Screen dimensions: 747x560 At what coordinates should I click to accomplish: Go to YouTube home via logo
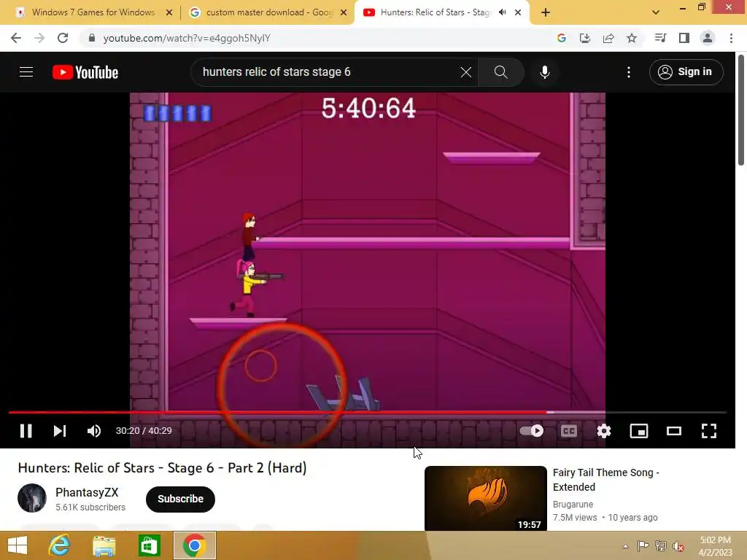(85, 72)
